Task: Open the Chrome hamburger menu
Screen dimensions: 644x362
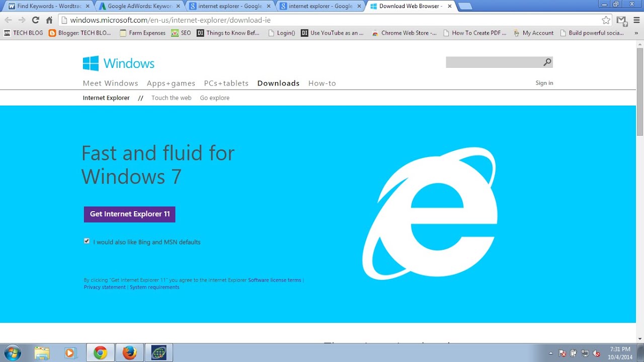Action: (635, 20)
